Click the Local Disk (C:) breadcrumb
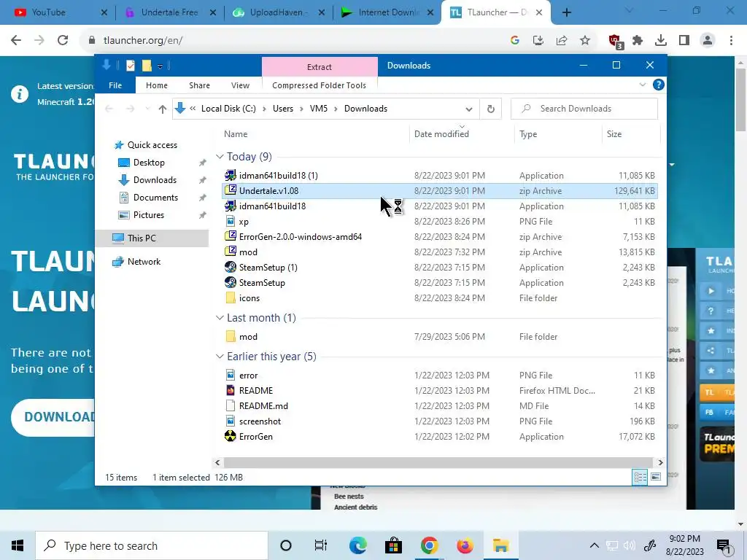Viewport: 747px width, 560px height. click(228, 109)
